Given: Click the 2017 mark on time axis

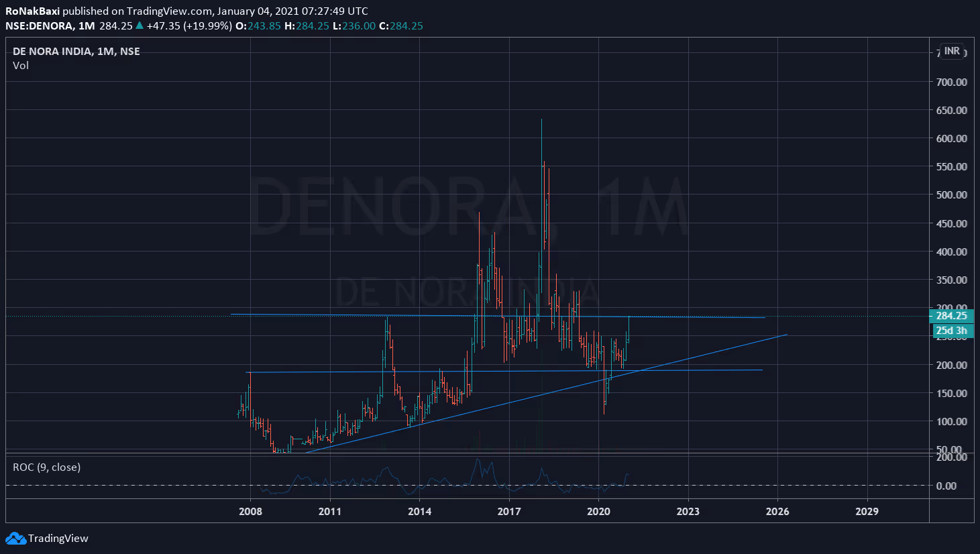Looking at the screenshot, I should (509, 511).
